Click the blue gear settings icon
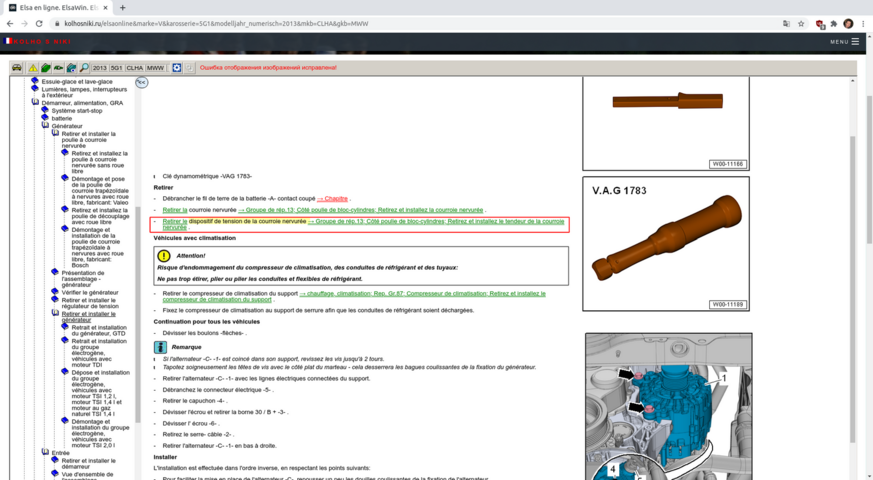Screen dimensions: 873x480 [x=176, y=68]
